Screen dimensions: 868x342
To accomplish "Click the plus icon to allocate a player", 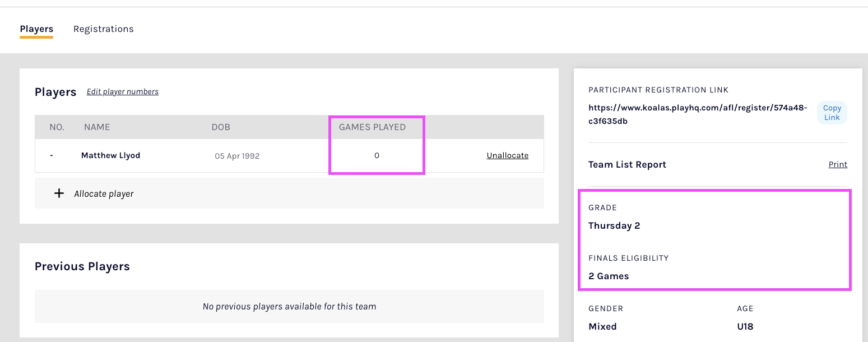I will [x=59, y=193].
